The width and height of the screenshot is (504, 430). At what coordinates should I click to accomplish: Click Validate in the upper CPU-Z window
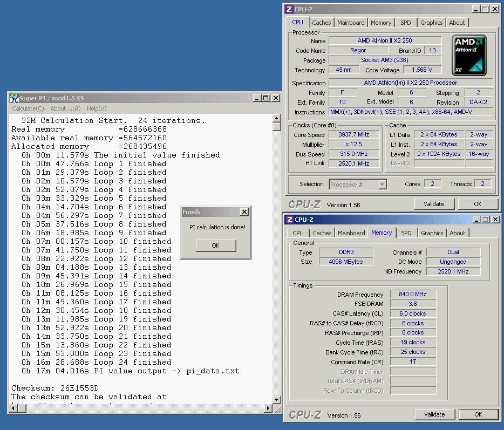pyautogui.click(x=434, y=204)
